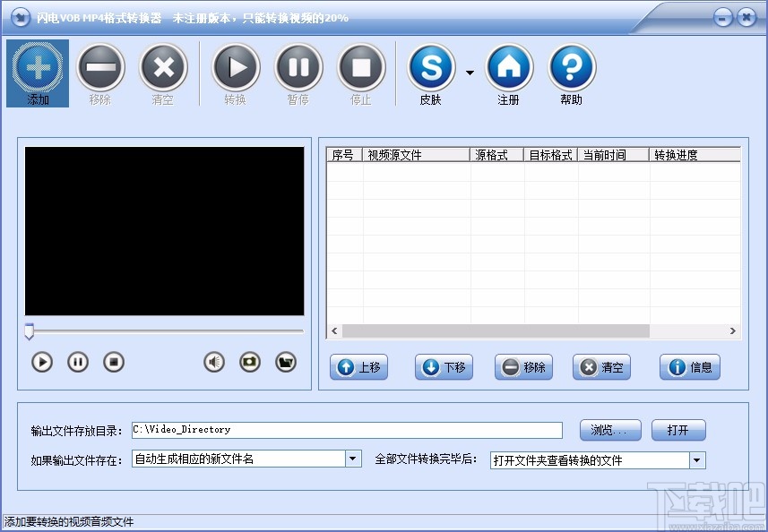Click the 帮助 help icon
The image size is (768, 532).
(x=571, y=72)
